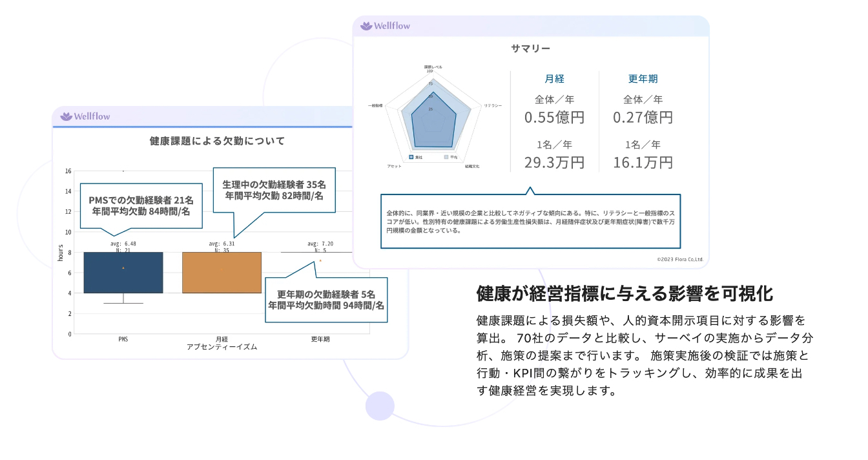This screenshot has width=868, height=460.
Task: Click the Wellflow lotus logo on summary card
Action: point(367,26)
